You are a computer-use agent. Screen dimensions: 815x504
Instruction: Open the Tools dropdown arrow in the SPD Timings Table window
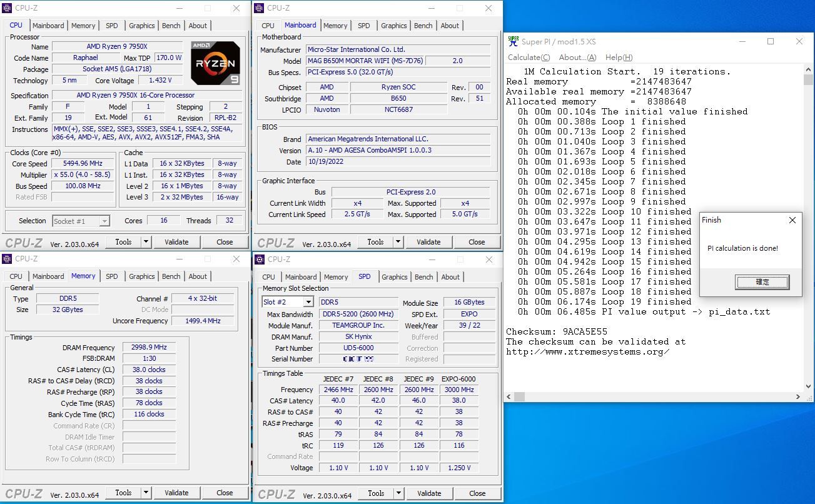(398, 493)
